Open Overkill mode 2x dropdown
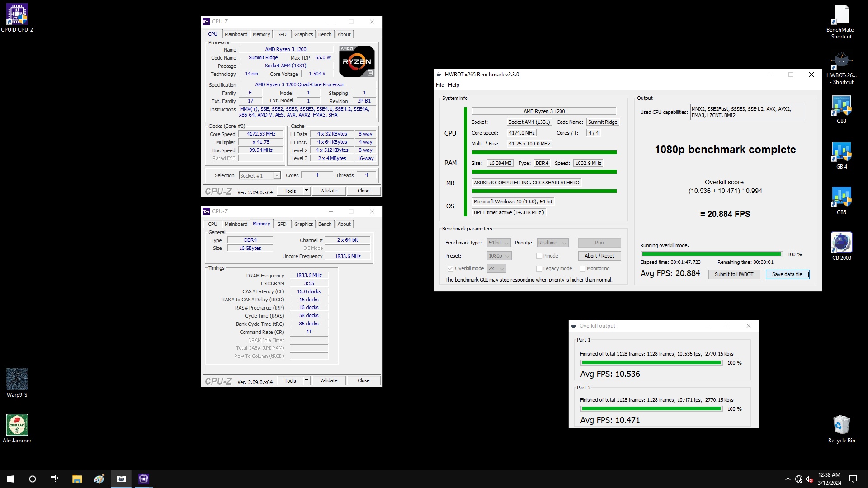The image size is (868, 488). tap(496, 268)
